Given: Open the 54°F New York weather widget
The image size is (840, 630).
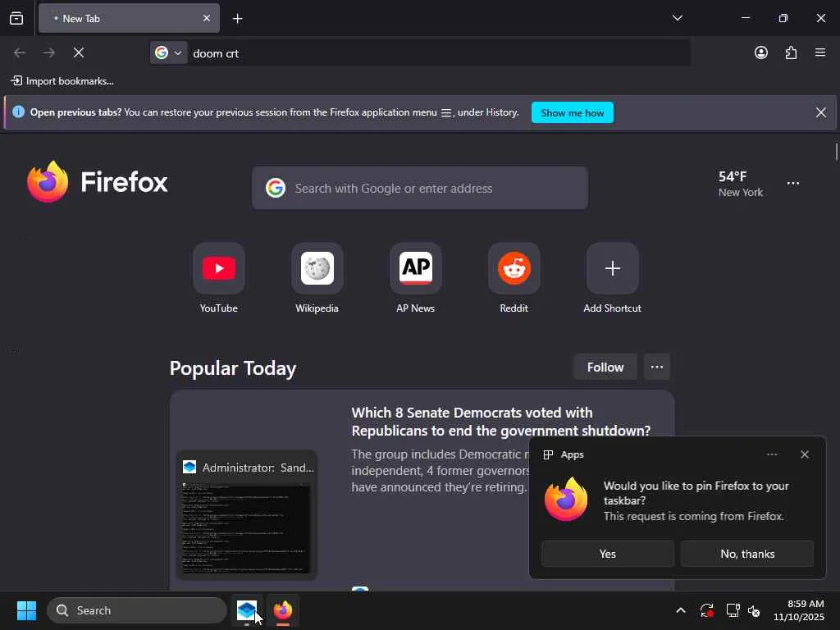Looking at the screenshot, I should coord(741,184).
